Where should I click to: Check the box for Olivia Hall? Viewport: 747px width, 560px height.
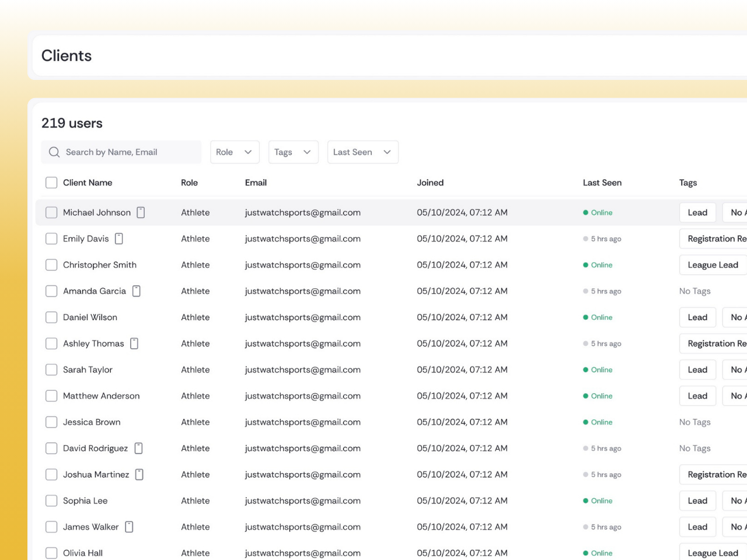(x=51, y=553)
